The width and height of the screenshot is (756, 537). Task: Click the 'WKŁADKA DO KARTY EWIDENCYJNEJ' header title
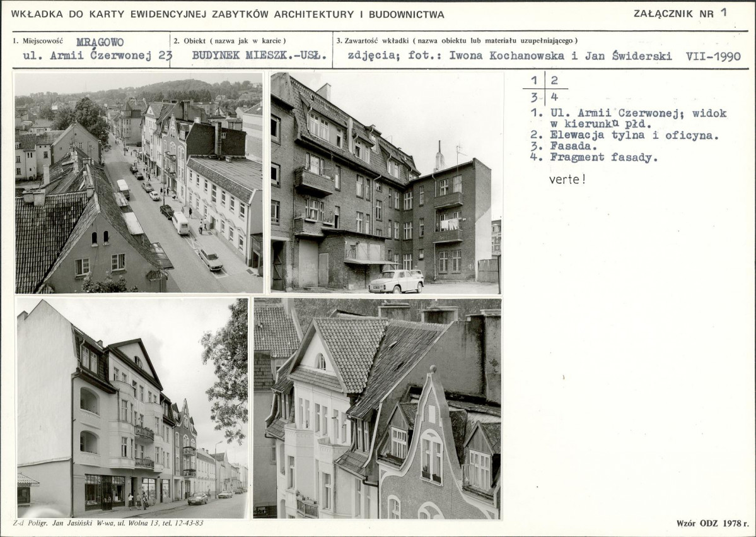pyautogui.click(x=228, y=14)
